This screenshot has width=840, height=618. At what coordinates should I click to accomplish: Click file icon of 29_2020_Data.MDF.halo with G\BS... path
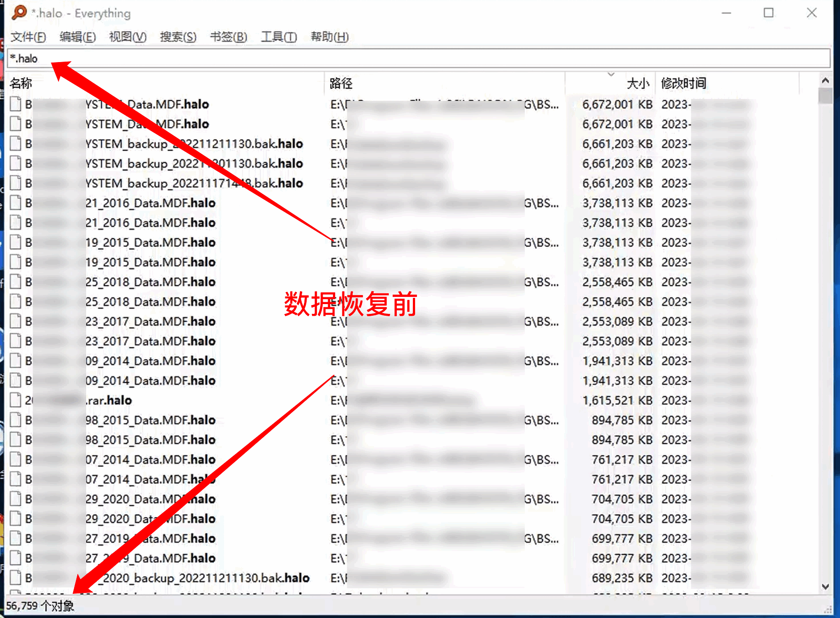click(16, 498)
